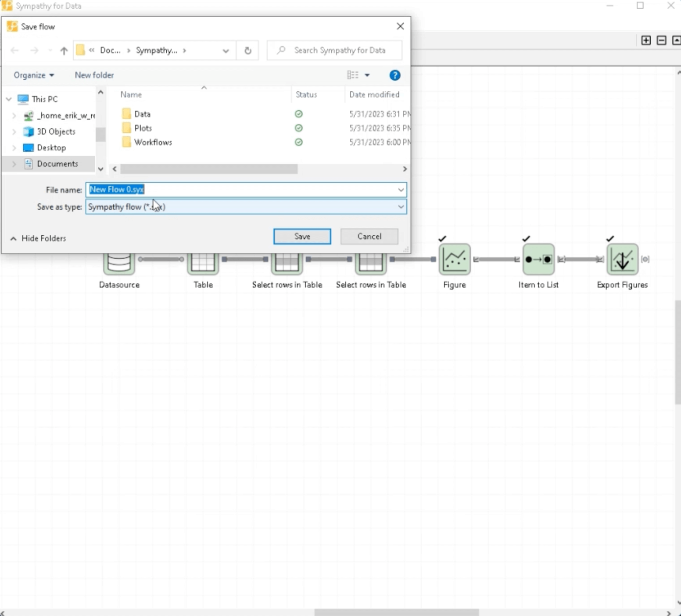Click the help question mark icon
The width and height of the screenshot is (681, 616).
coord(395,75)
